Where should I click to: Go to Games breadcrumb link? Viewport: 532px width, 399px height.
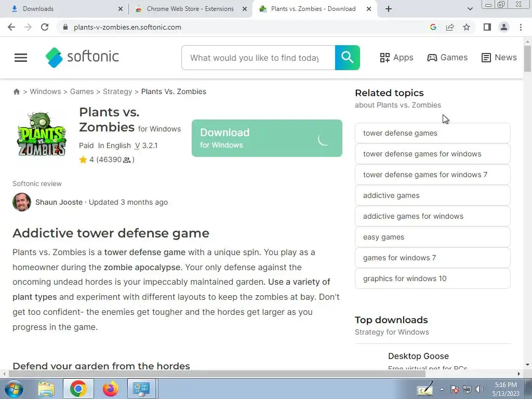click(82, 91)
